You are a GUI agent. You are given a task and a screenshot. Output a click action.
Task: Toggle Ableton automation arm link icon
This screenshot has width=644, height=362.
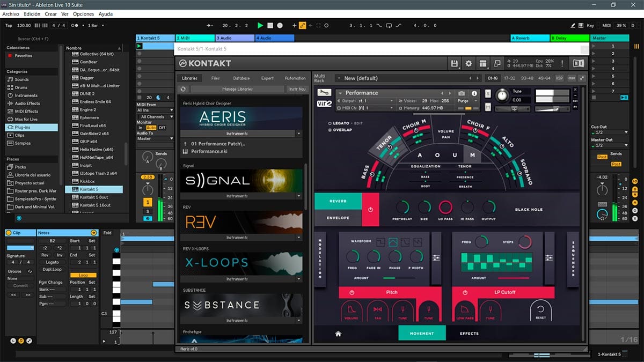point(302,25)
